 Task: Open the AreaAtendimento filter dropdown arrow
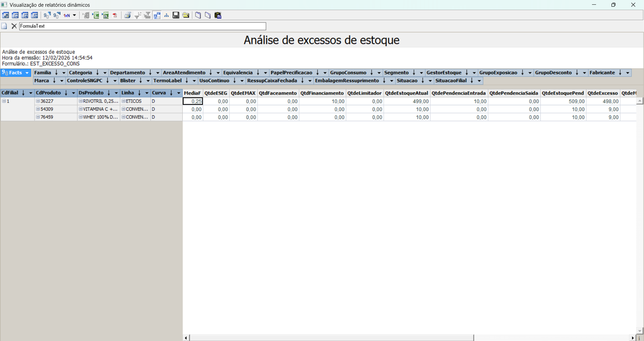pos(218,73)
